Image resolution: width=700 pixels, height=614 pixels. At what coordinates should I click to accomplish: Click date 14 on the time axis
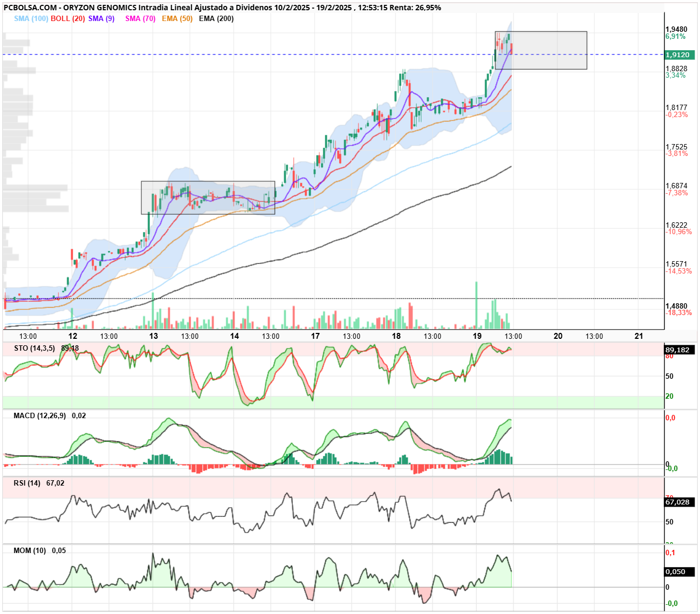click(235, 336)
